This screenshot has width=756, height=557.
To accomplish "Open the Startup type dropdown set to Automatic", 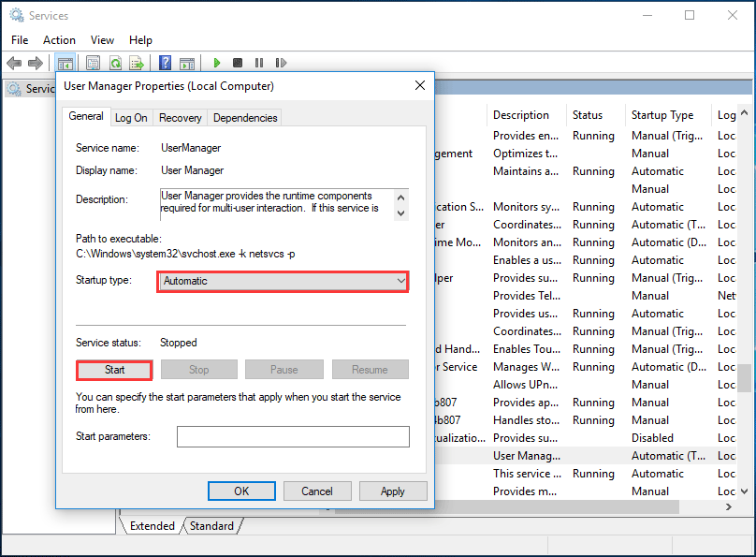I will [283, 281].
